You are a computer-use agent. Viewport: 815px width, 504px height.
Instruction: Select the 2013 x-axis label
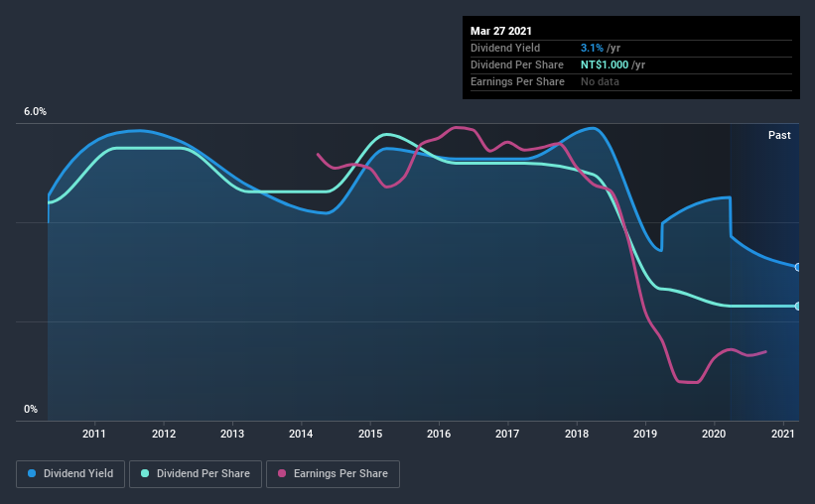pyautogui.click(x=232, y=434)
